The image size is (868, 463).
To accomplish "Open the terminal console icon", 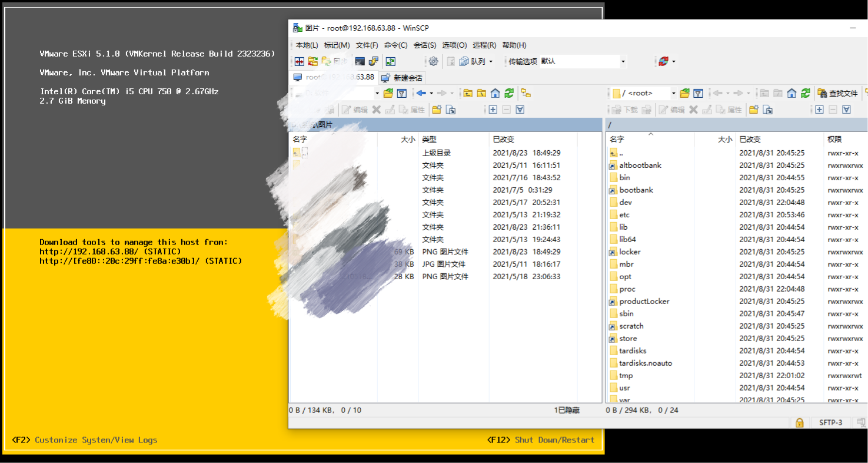I will tap(360, 61).
